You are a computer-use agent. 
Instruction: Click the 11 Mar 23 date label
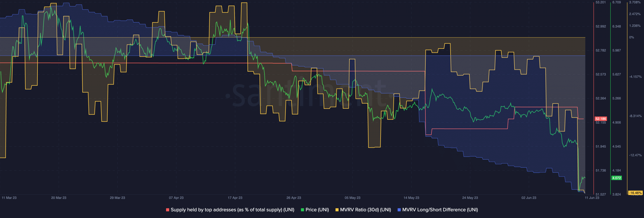(9, 198)
